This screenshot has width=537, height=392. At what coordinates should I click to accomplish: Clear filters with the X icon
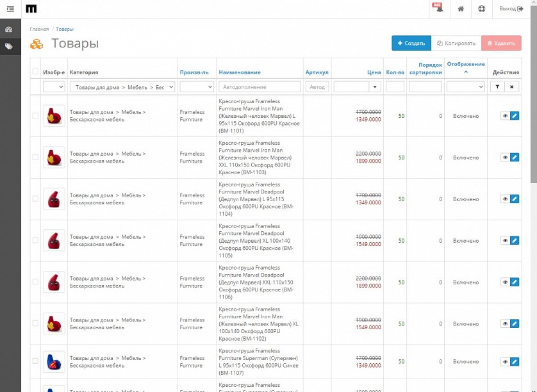coord(511,87)
